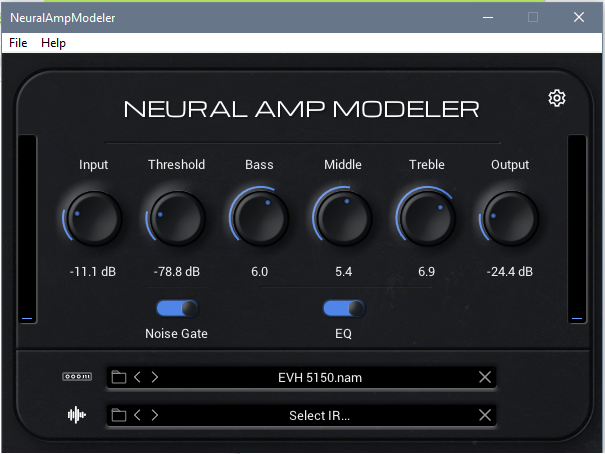
Task: Load previous model with left arrow
Action: pyautogui.click(x=137, y=377)
